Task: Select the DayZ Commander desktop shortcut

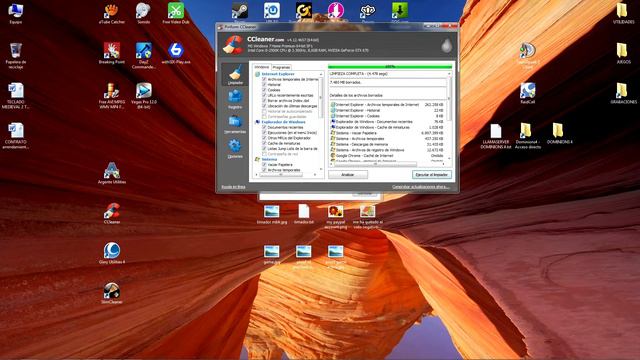Action: (x=143, y=55)
